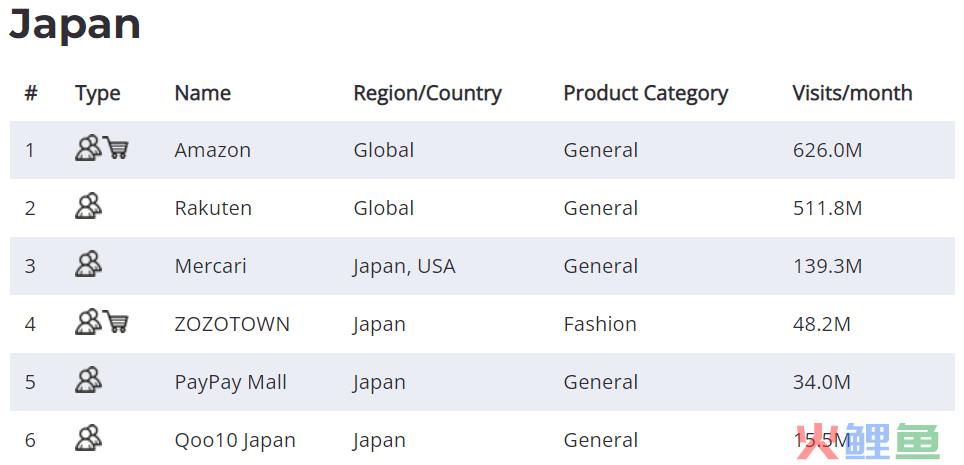
Task: Click the Fashion category in ZOZOTOWN row
Action: click(600, 324)
